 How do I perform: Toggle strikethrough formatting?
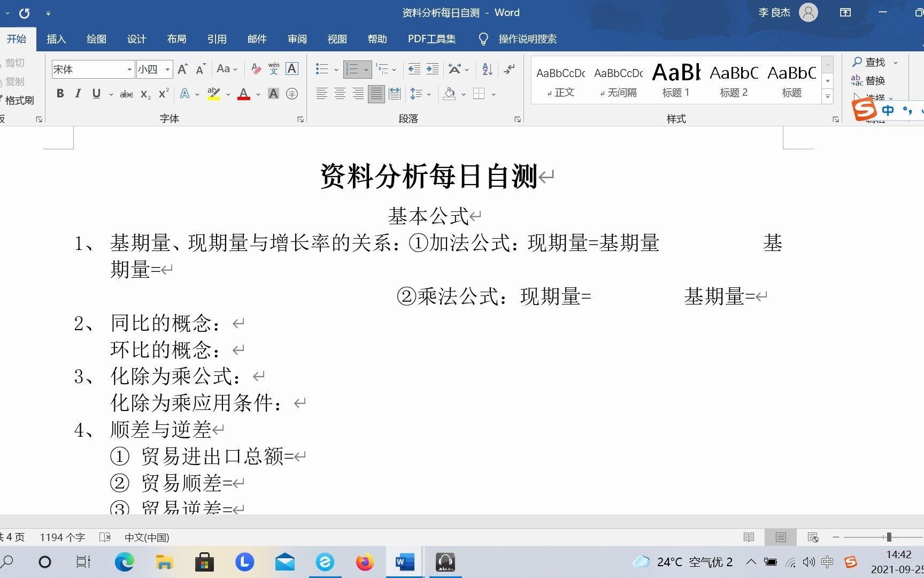[x=127, y=94]
